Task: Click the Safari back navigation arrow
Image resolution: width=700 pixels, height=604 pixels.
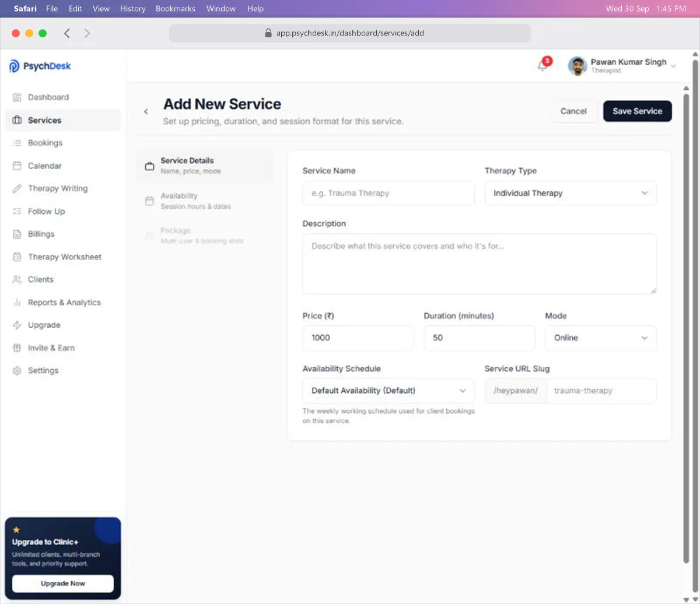Action: pyautogui.click(x=67, y=33)
